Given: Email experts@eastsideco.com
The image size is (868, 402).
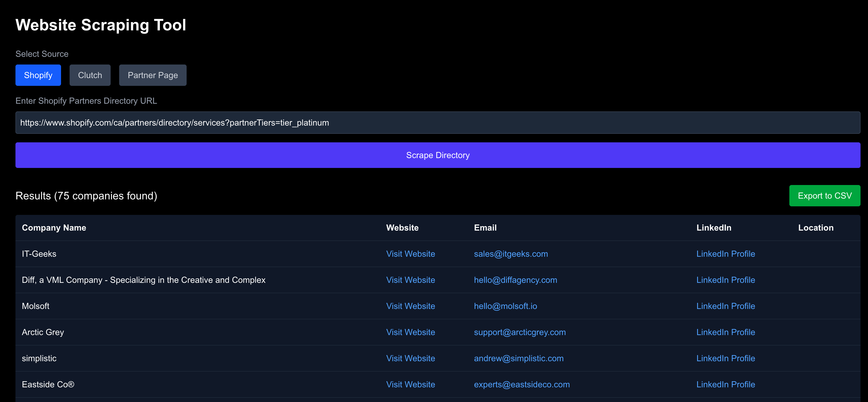Looking at the screenshot, I should 522,384.
